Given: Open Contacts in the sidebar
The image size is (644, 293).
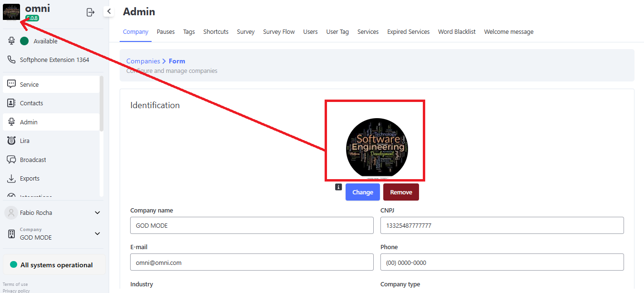Looking at the screenshot, I should [x=51, y=103].
